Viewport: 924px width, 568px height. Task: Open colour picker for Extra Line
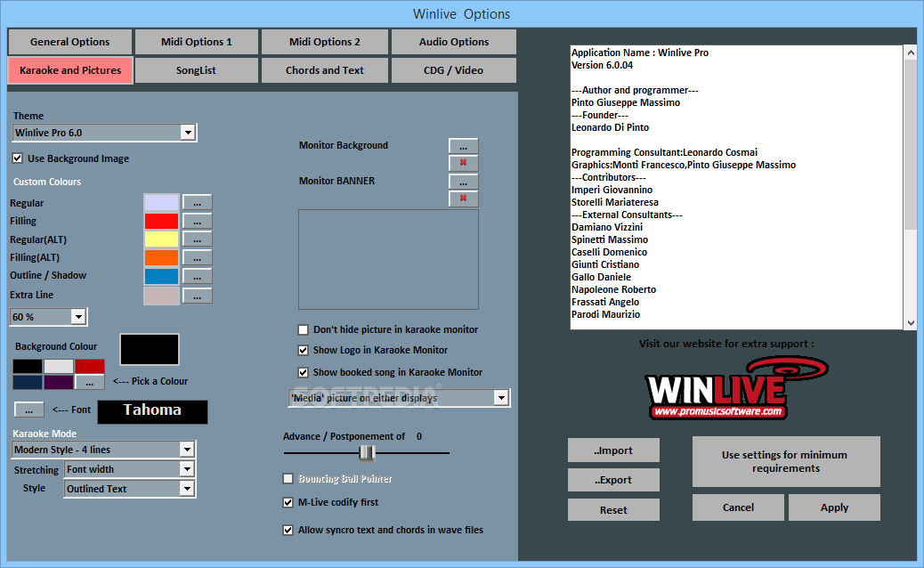197,296
